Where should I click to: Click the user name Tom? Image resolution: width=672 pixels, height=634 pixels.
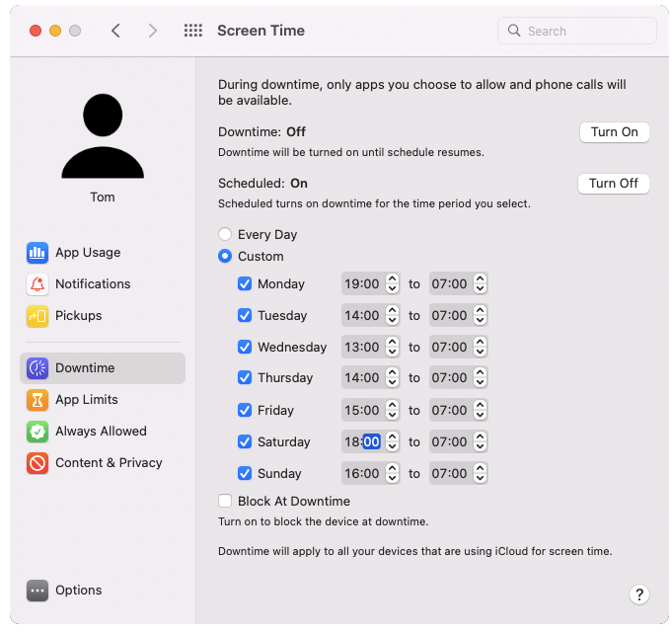pos(103,197)
